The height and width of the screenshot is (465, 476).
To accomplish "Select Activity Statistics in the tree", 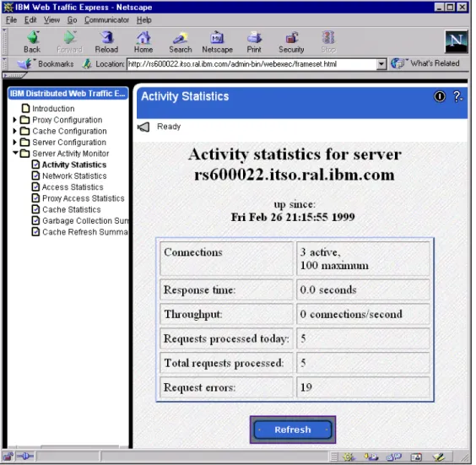I will click(x=74, y=165).
